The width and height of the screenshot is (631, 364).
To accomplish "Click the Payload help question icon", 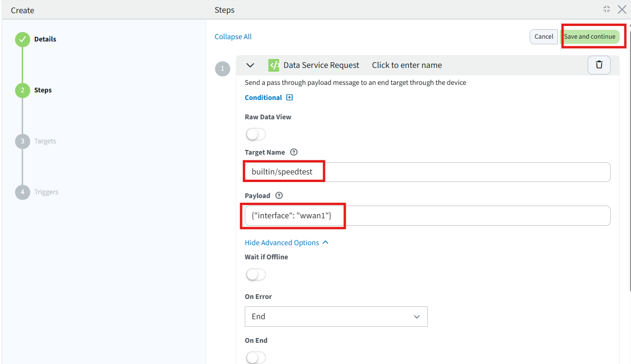I will pos(279,196).
